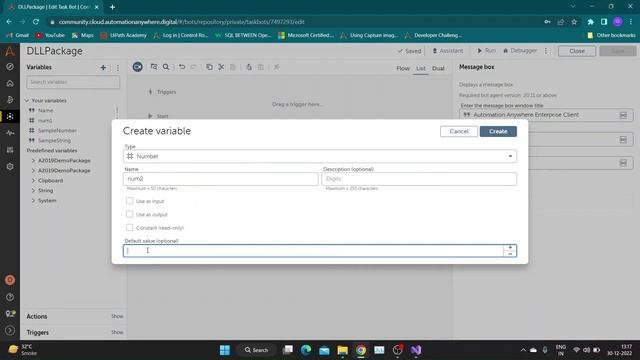Click the Name field containing num2

220,179
